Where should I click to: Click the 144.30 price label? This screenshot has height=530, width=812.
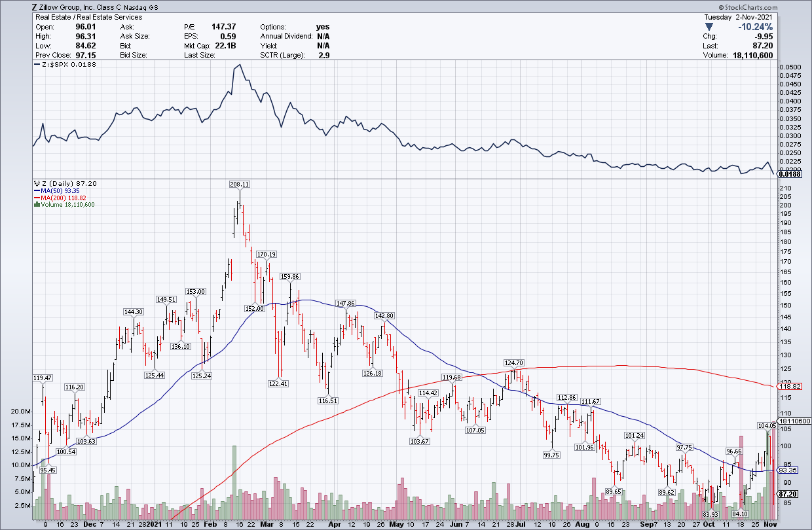(x=134, y=311)
